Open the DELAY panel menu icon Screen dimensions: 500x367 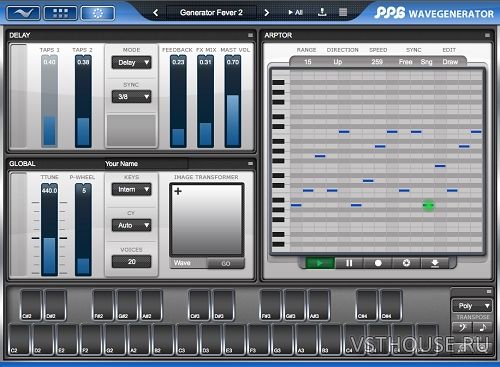(250, 35)
